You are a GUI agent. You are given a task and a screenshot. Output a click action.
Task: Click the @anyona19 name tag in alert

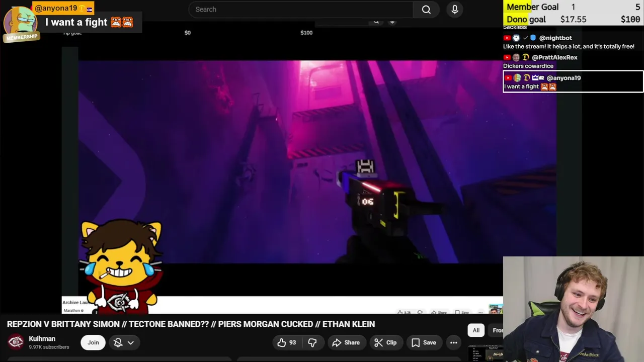click(63, 8)
